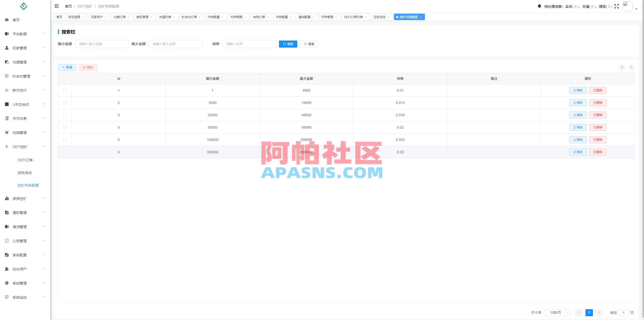Click the notification bell icon

coord(539,6)
